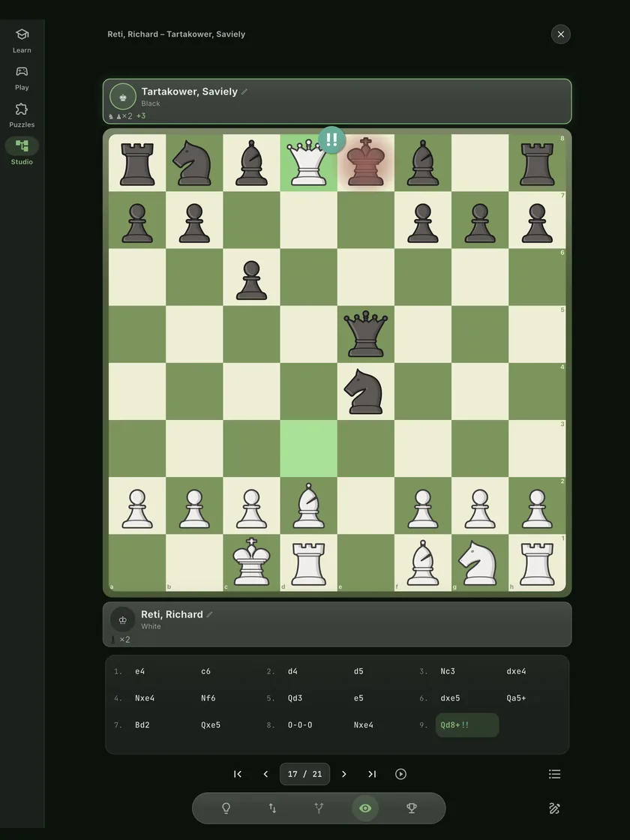The width and height of the screenshot is (630, 840).
Task: Select move 5. Qd3 in notation
Action: [295, 698]
